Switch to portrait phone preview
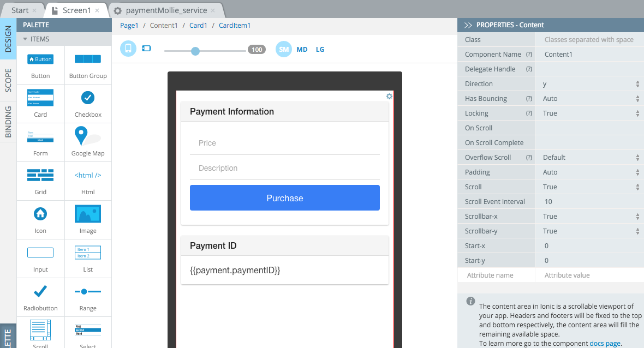The height and width of the screenshot is (348, 644). (128, 49)
